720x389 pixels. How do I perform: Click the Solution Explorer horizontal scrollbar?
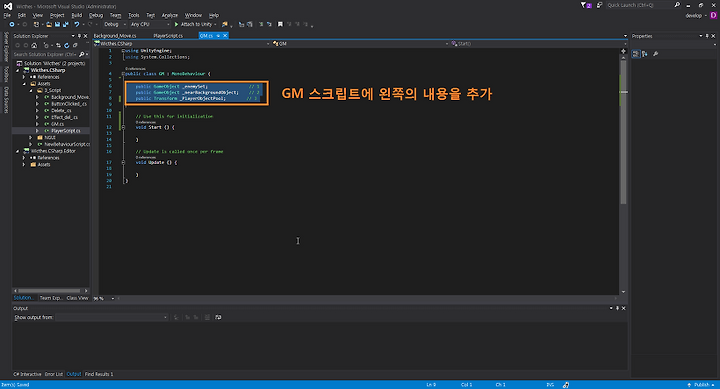coord(51,291)
